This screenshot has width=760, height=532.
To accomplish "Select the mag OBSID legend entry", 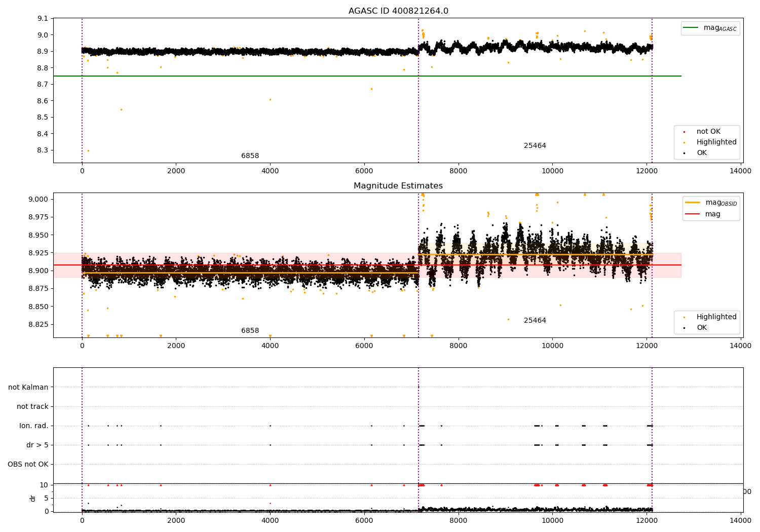I will click(x=711, y=203).
